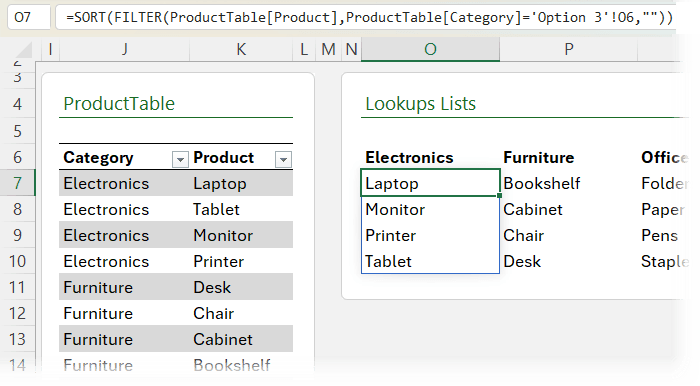Select the Printer cell in ProductTable

coord(241,261)
